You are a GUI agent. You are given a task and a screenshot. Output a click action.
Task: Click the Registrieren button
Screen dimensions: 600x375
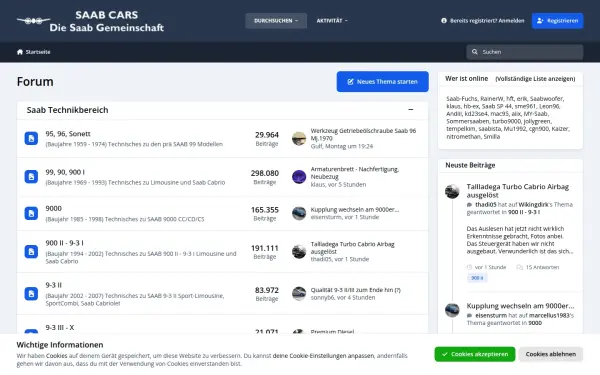tap(557, 21)
